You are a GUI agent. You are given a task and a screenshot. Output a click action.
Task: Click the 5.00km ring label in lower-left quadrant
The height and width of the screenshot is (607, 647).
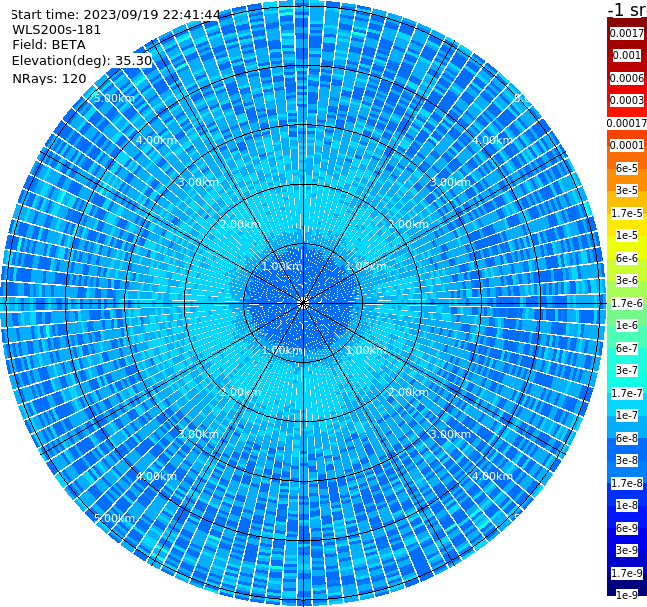coord(114,518)
